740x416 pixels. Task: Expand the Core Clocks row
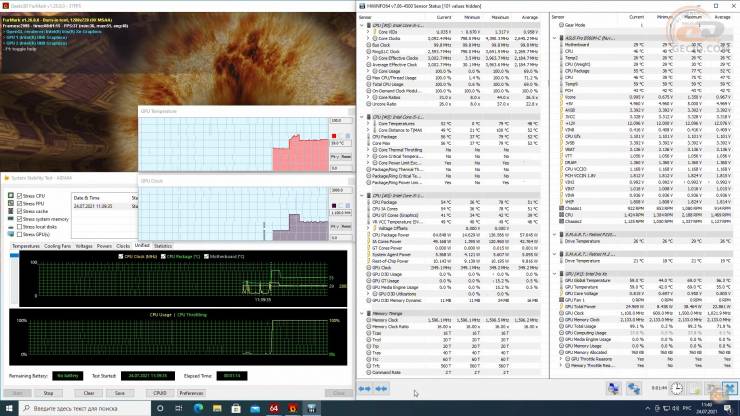pyautogui.click(x=369, y=38)
